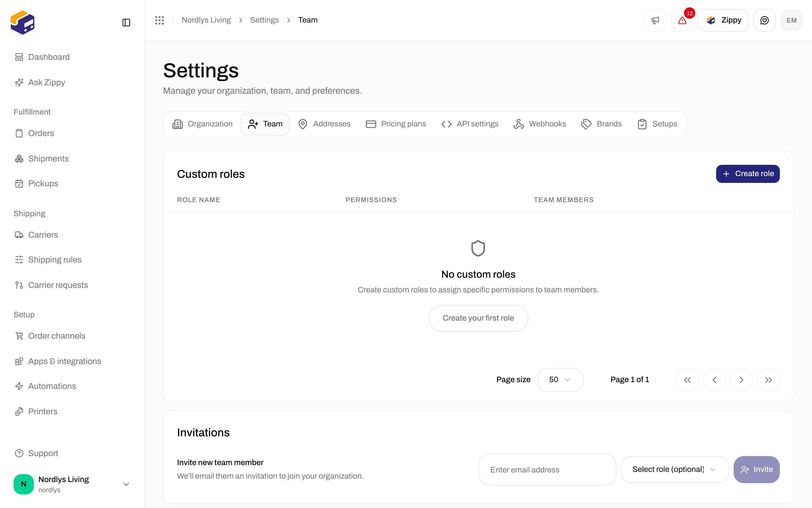Open Zippy assistant button
Viewport: 812px width, 508px height.
pos(723,20)
